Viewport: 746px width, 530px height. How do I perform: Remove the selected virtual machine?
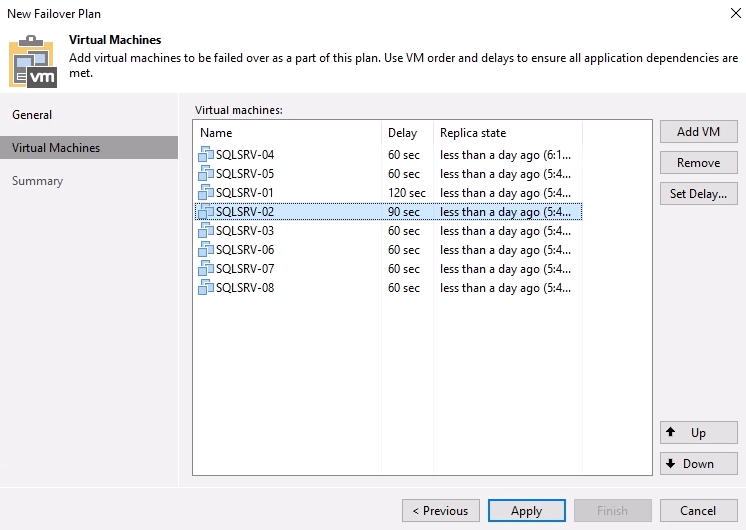tap(698, 163)
